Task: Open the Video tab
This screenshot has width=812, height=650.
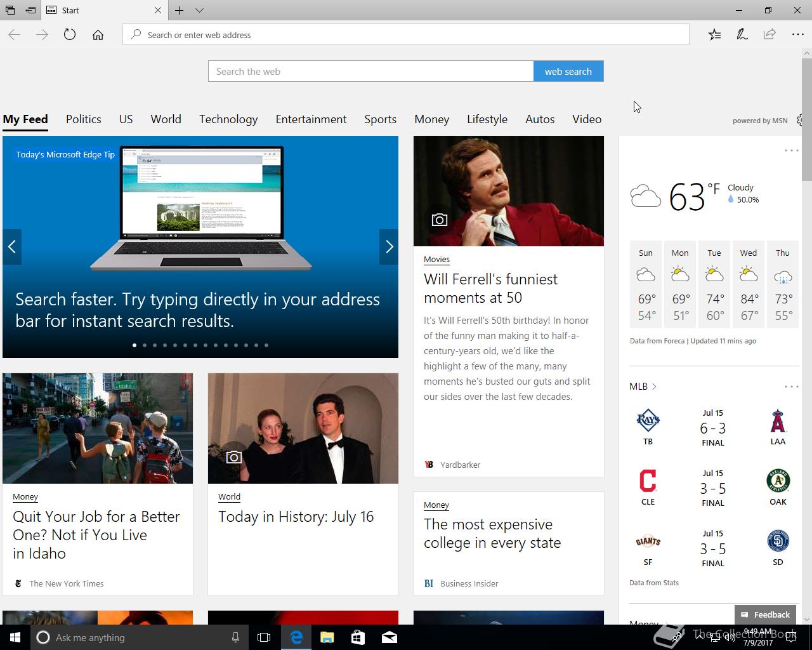Action: [587, 119]
